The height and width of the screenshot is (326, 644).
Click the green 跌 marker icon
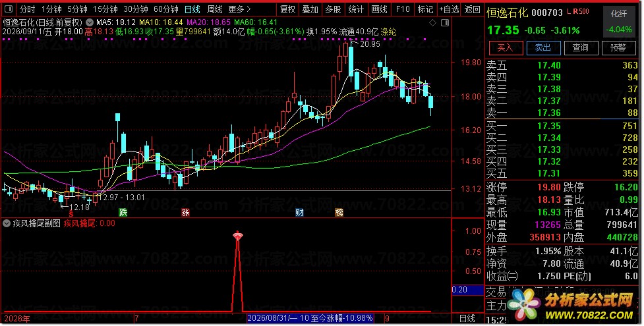(x=123, y=212)
